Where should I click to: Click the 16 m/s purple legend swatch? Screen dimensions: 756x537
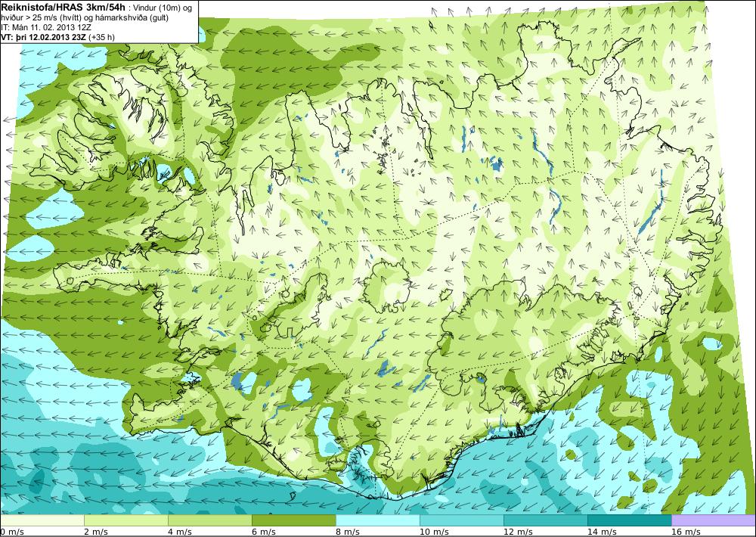click(x=714, y=520)
